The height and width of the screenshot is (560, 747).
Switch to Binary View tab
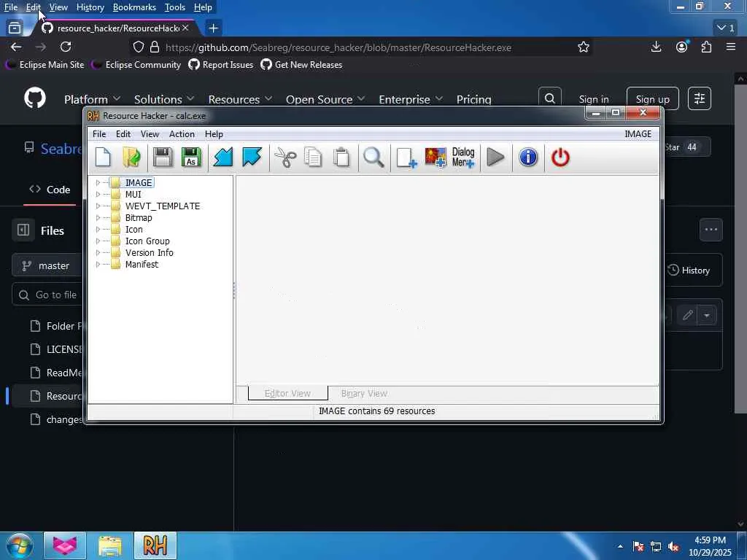(364, 393)
